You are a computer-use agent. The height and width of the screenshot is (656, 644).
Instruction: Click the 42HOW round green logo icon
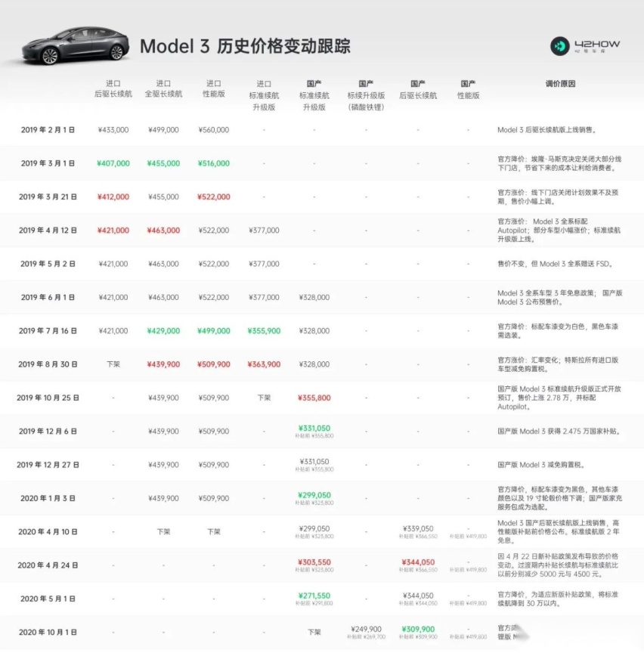pos(559,46)
